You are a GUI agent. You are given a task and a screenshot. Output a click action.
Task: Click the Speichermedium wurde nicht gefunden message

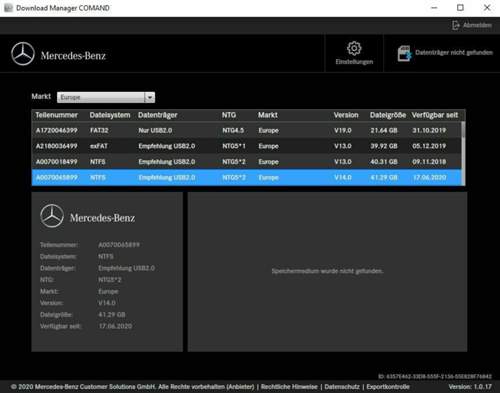[x=327, y=271]
